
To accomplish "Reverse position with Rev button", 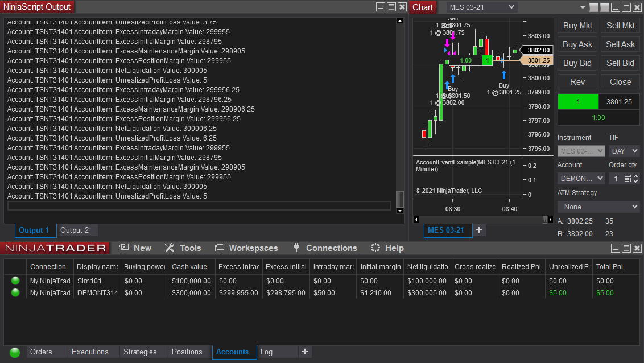I will pyautogui.click(x=577, y=82).
